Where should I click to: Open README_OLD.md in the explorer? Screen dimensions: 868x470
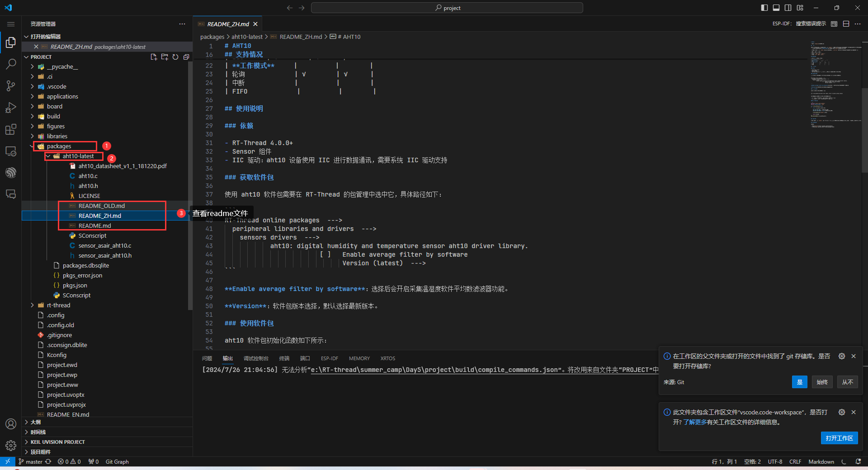click(x=102, y=206)
